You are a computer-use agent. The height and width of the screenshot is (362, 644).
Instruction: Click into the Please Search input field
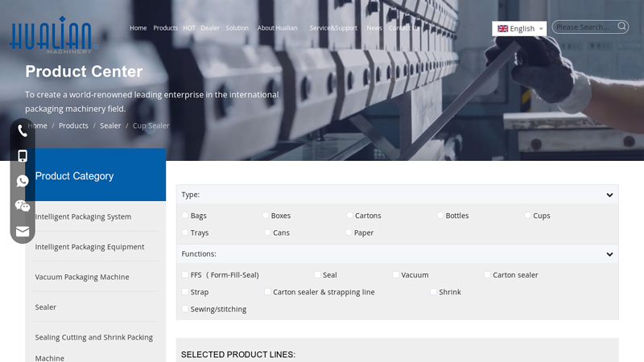pos(584,27)
